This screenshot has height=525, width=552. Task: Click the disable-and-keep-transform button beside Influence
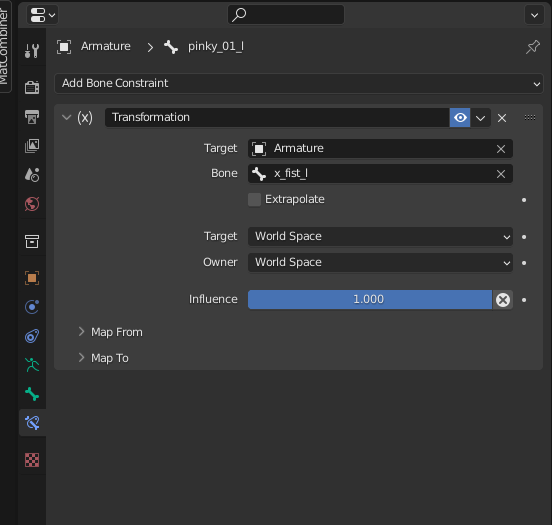tap(503, 300)
